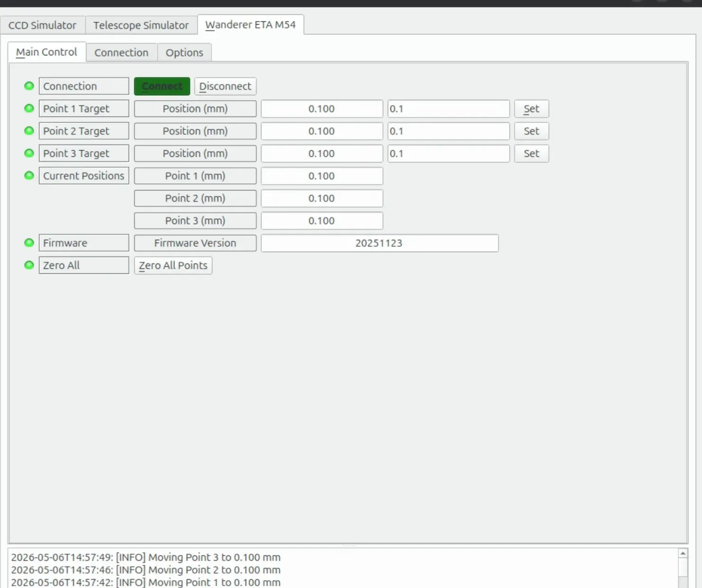Image resolution: width=702 pixels, height=588 pixels.
Task: Click the Zero All status light
Action: [x=29, y=265]
